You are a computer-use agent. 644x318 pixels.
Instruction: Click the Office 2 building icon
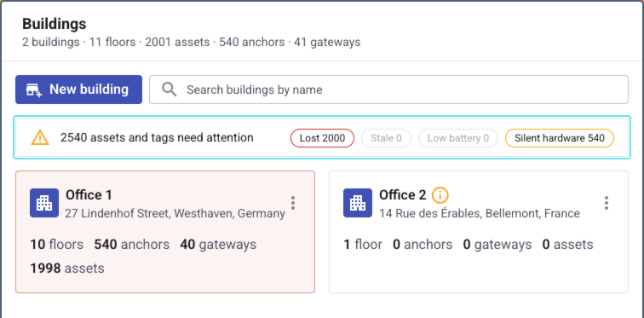click(358, 203)
